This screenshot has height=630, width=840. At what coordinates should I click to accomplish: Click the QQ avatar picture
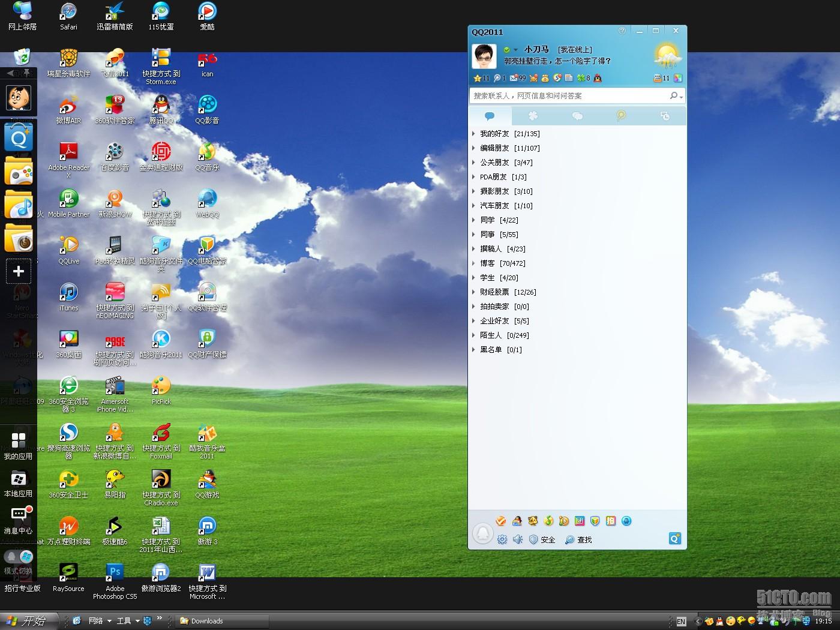click(484, 56)
